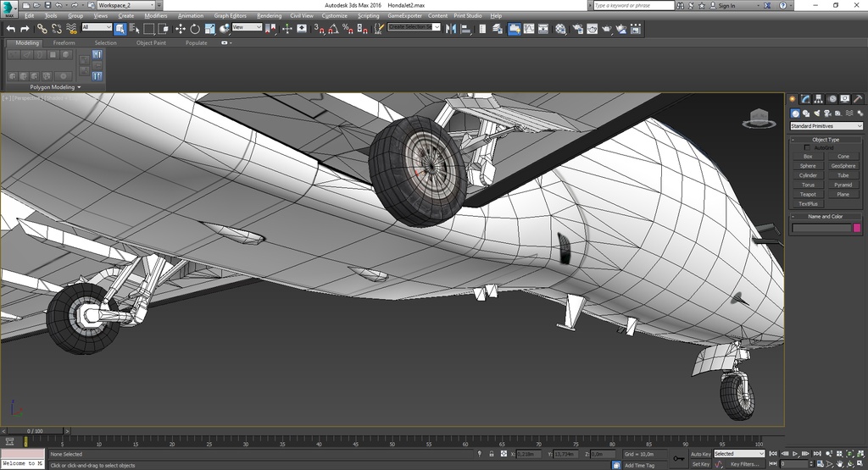Toggle the Spinner Snap button
This screenshot has height=470, width=868.
point(363,29)
